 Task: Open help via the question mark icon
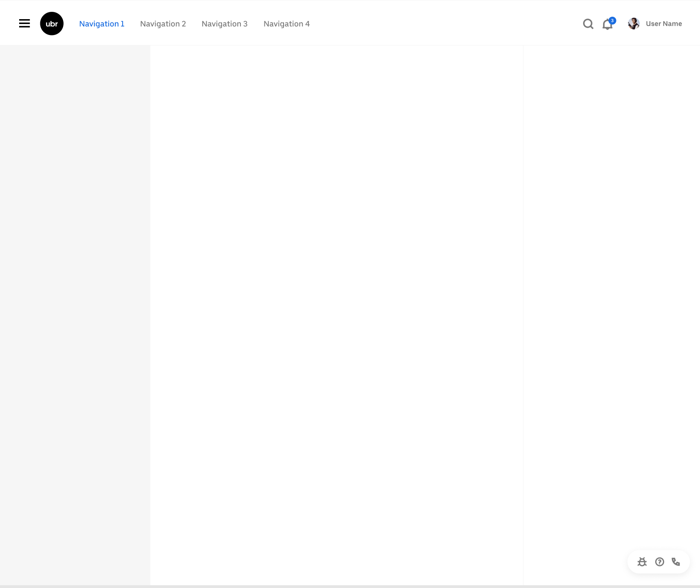pyautogui.click(x=660, y=562)
